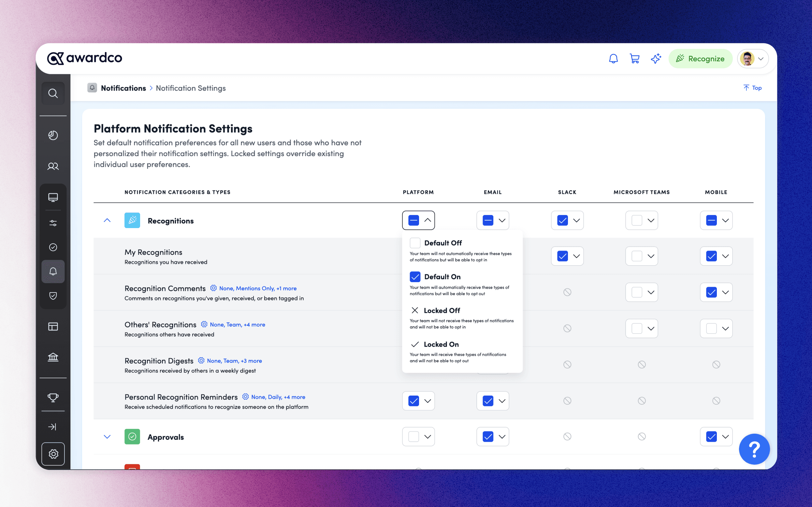
Task: Open 'None, Daily, +4 more' link
Action: point(278,397)
